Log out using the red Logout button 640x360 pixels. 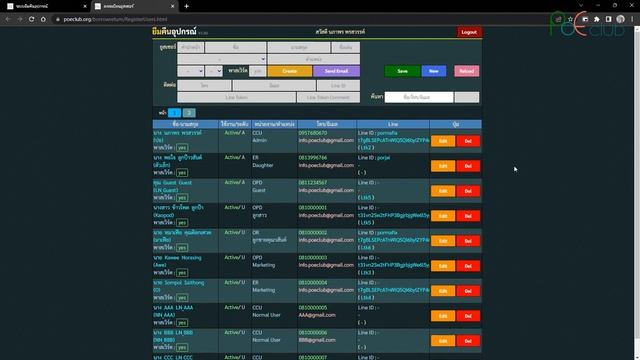click(x=469, y=32)
